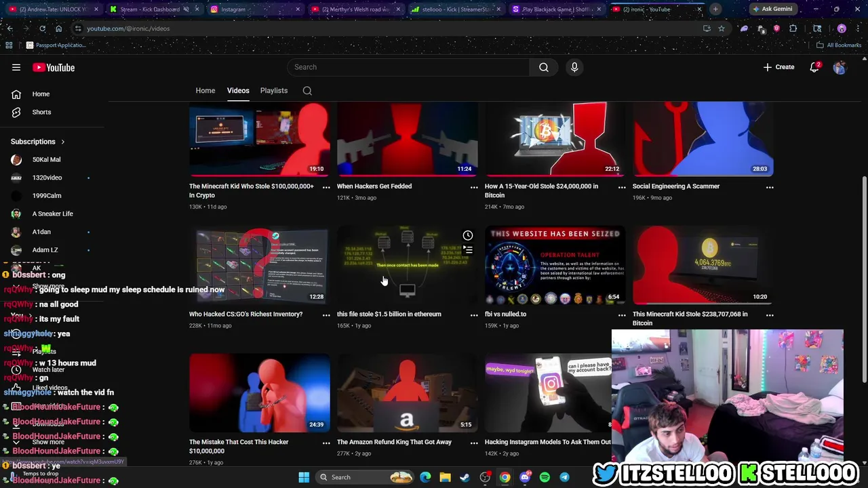Open The Minecraft Kid Who Stole $100,000,000+ thumbnail
The image size is (868, 488).
coord(260,139)
